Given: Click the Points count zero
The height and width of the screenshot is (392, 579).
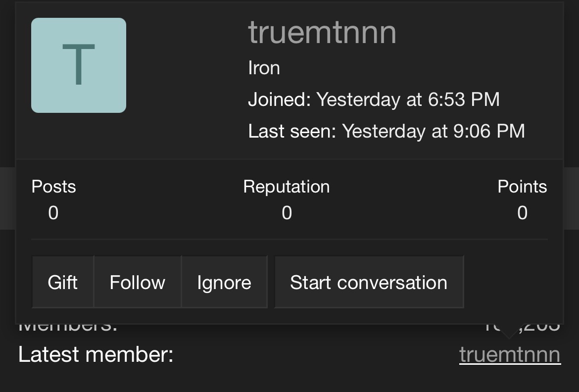Looking at the screenshot, I should click(x=523, y=213).
